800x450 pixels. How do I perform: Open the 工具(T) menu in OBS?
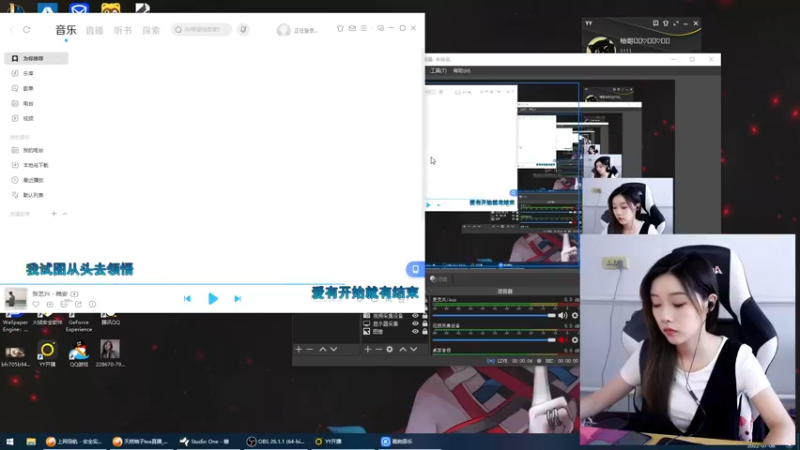438,70
